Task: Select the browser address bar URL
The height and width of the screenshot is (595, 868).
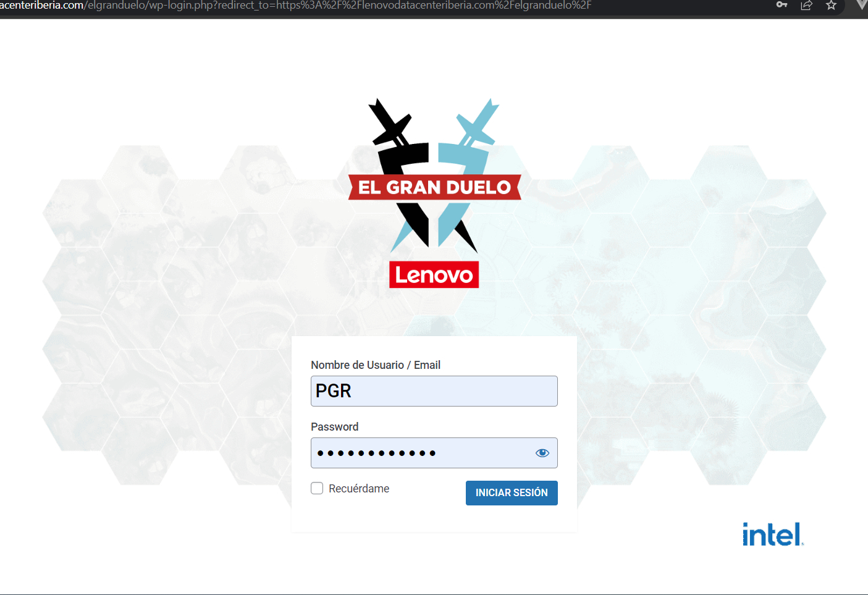Action: pyautogui.click(x=295, y=6)
